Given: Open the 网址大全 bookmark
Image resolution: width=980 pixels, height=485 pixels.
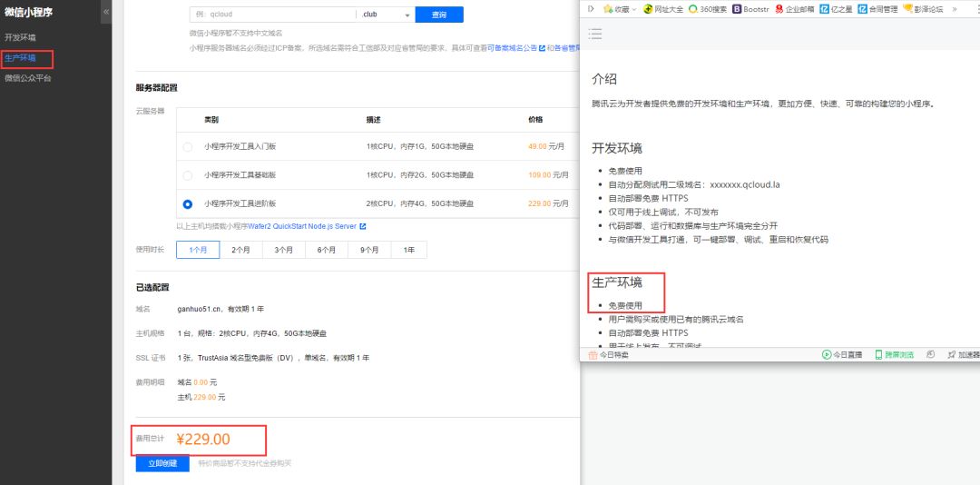Looking at the screenshot, I should click(663, 9).
